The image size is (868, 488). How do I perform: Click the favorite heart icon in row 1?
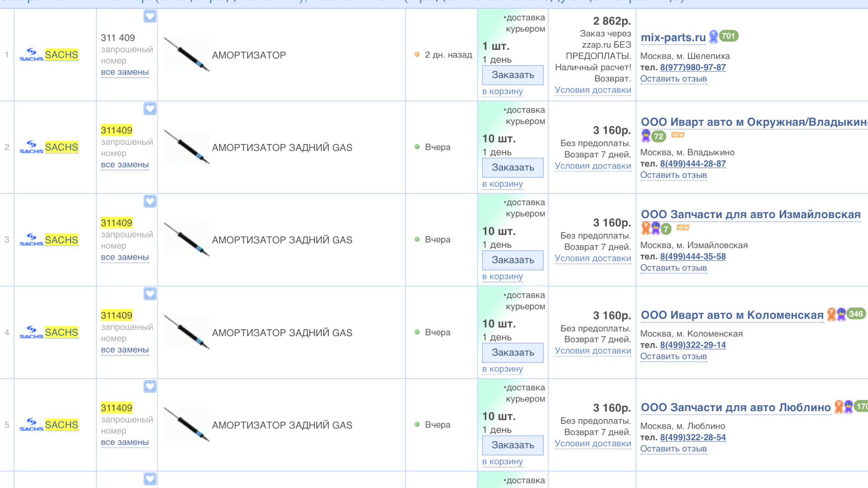click(150, 16)
